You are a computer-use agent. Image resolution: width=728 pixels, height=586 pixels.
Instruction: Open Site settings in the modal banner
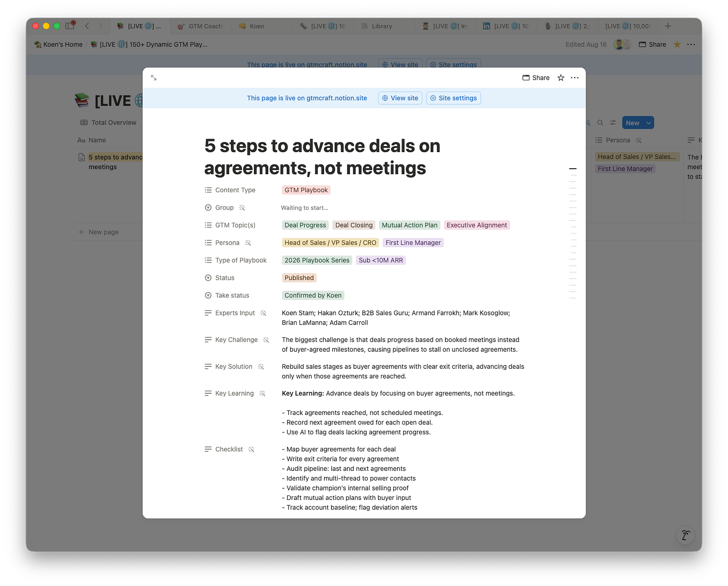point(453,98)
